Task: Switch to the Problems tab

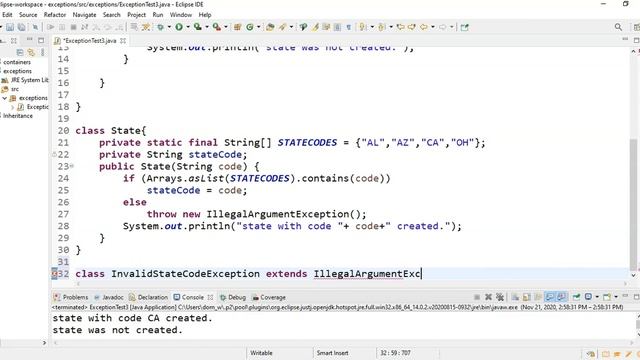Action: coord(71,297)
